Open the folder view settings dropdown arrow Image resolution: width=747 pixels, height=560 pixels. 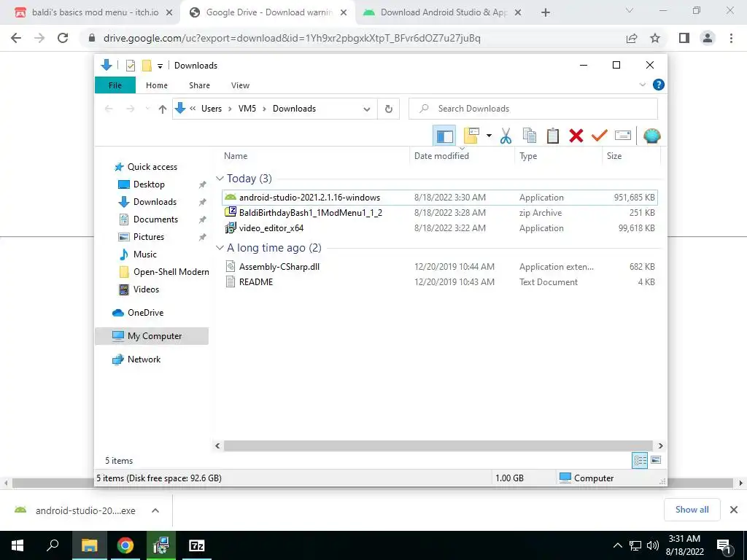click(x=489, y=136)
